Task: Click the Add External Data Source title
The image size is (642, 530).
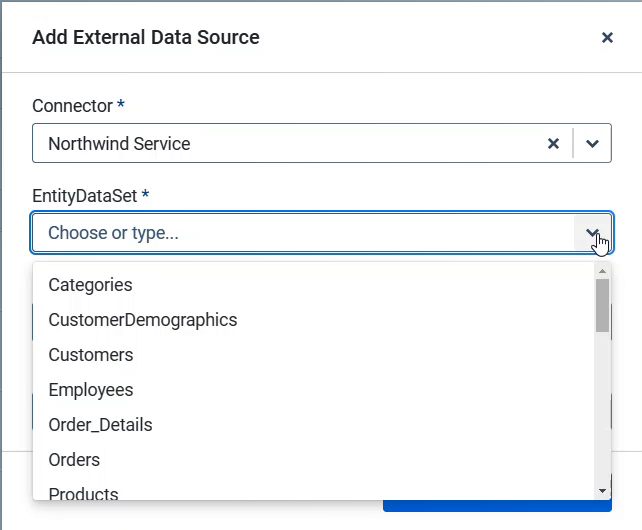Action: [x=146, y=37]
